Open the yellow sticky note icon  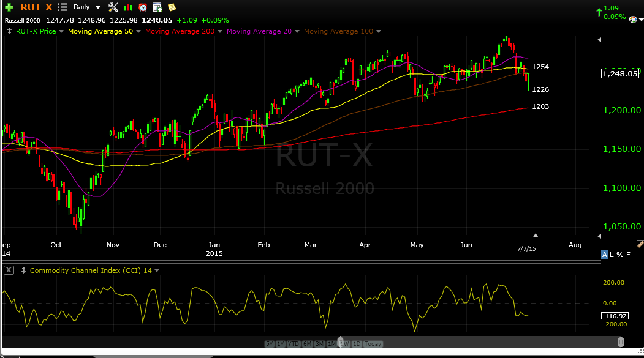pyautogui.click(x=172, y=7)
